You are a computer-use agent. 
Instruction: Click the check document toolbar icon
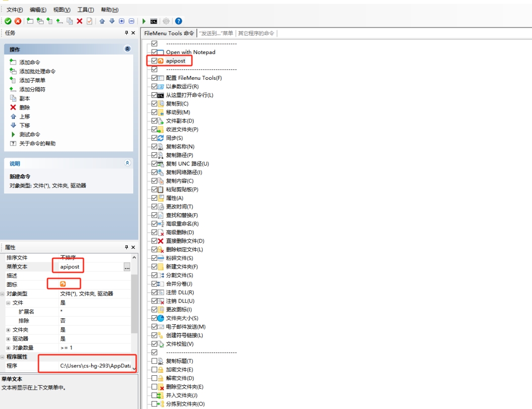click(89, 21)
